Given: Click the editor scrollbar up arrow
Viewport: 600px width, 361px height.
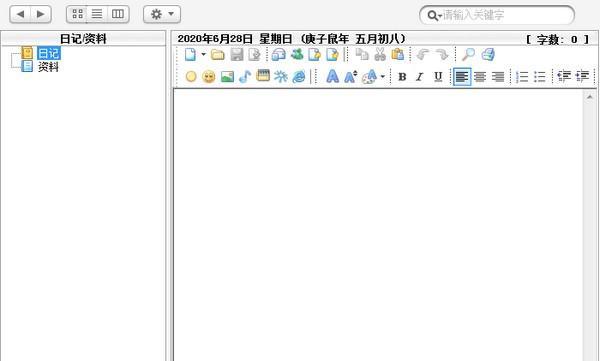Looking at the screenshot, I should tap(590, 96).
